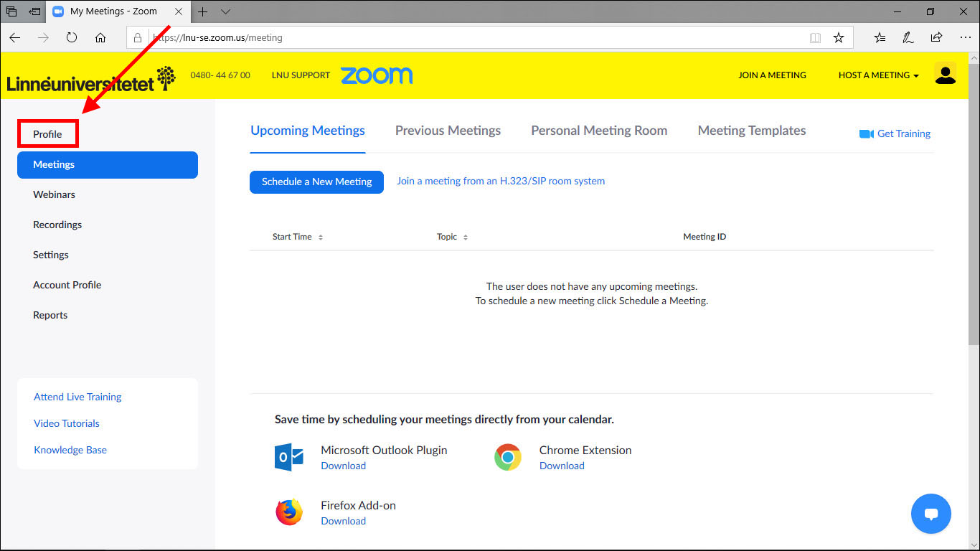Open the tabs you've set aside icon
The width and height of the screenshot is (980, 551).
tap(11, 11)
